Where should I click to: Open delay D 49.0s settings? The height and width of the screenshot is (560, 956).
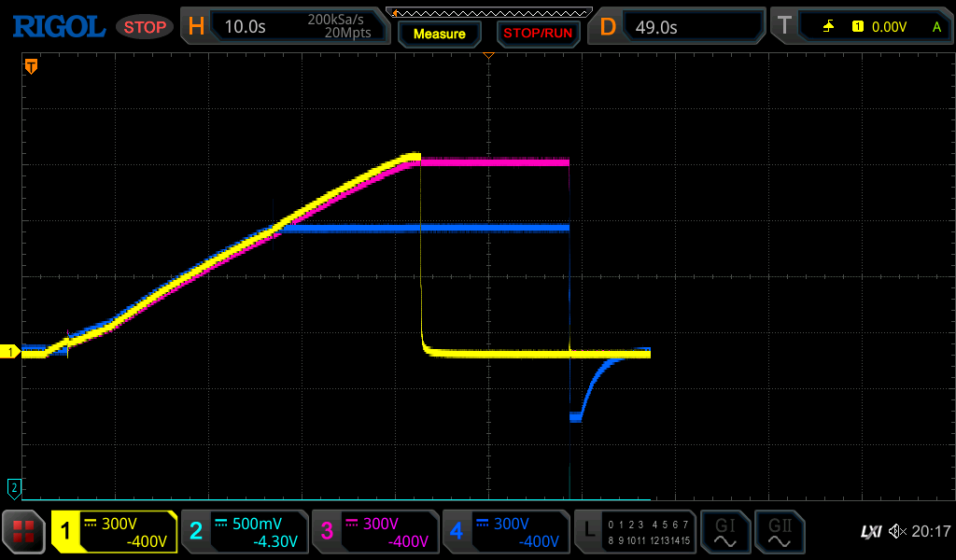(x=677, y=27)
